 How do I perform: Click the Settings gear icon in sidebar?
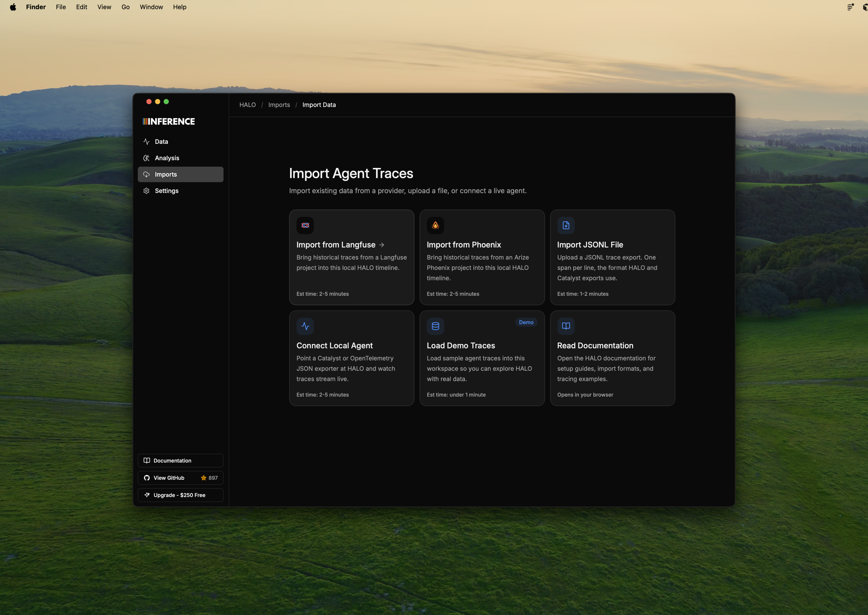[x=146, y=191]
